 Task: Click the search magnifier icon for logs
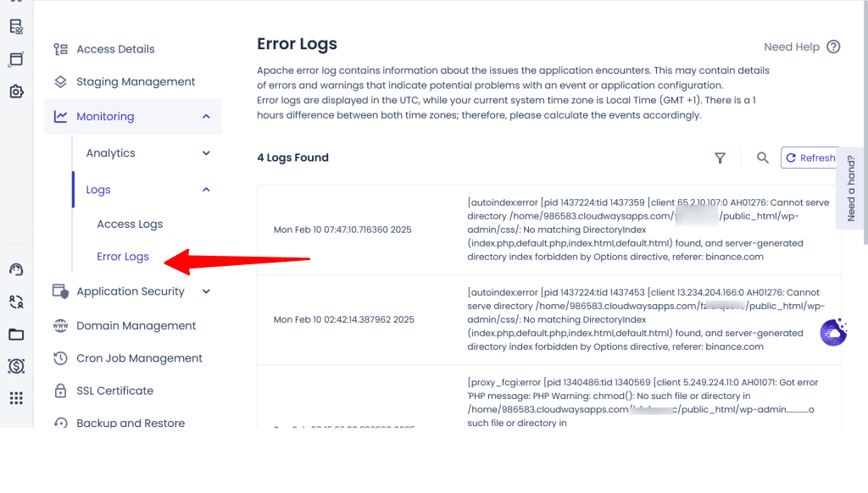click(x=762, y=158)
